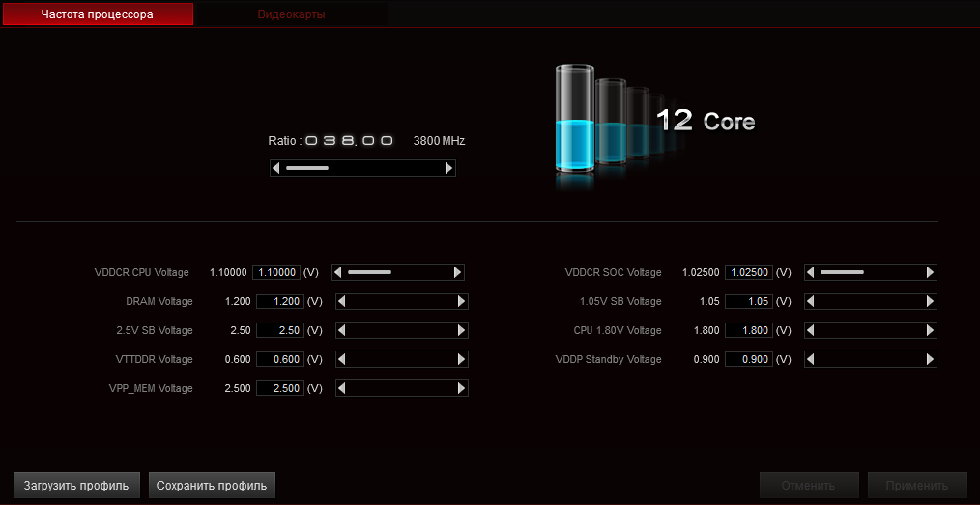
Task: Click the Загрузить профиль button
Action: click(x=76, y=485)
